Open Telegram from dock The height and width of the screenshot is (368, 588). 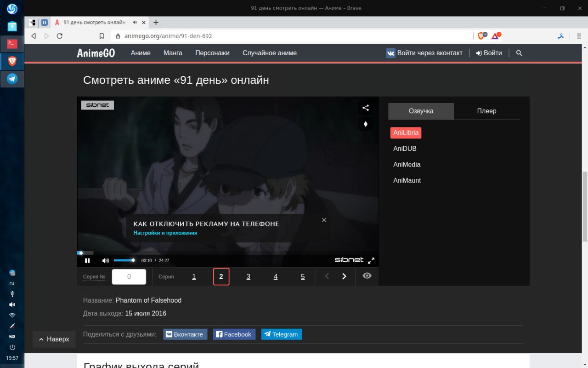[x=12, y=79]
